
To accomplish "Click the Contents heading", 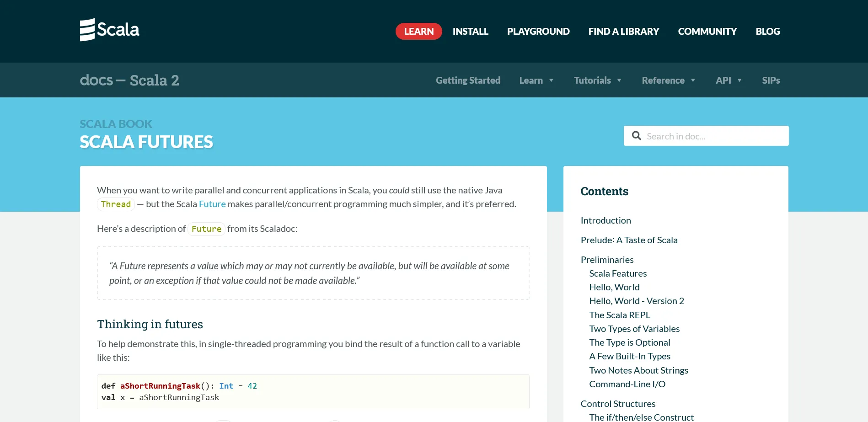I will (605, 192).
